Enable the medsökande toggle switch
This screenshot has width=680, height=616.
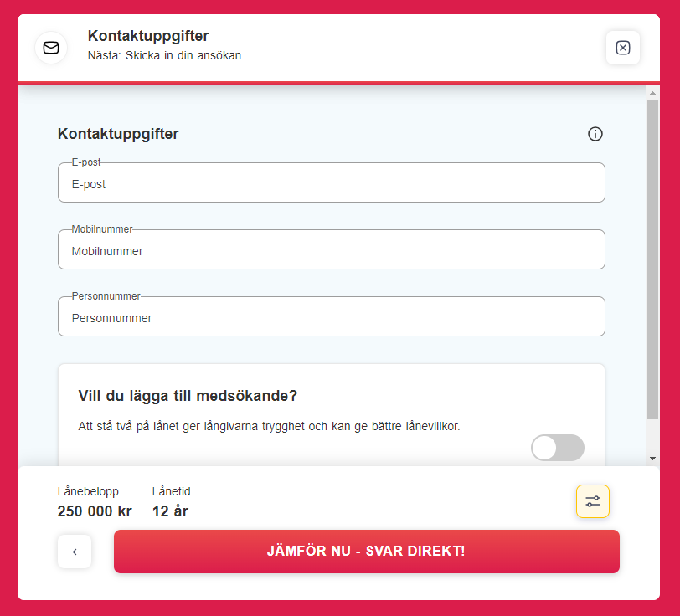(x=557, y=448)
